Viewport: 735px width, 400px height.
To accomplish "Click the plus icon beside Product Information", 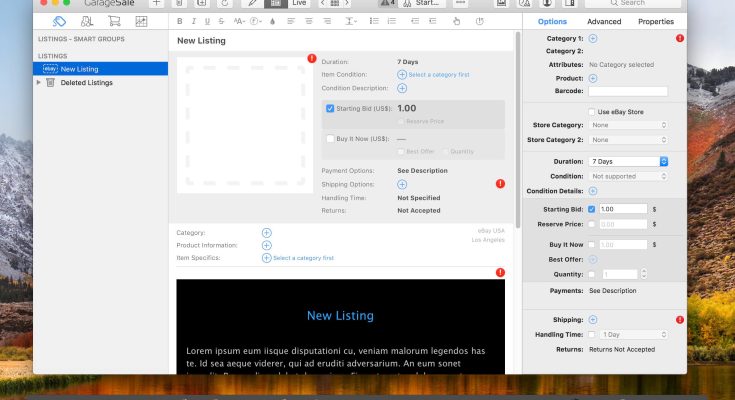I will coord(266,245).
